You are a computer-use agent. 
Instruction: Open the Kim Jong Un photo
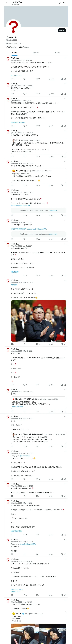pyautogui.click(x=39, y=321)
